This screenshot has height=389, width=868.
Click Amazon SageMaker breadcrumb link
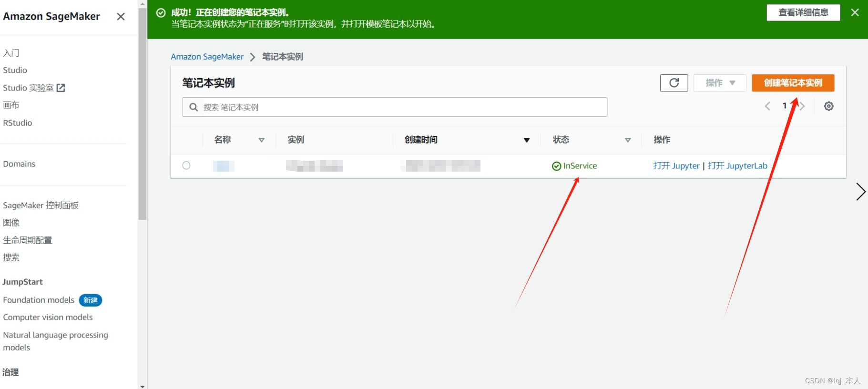click(207, 57)
